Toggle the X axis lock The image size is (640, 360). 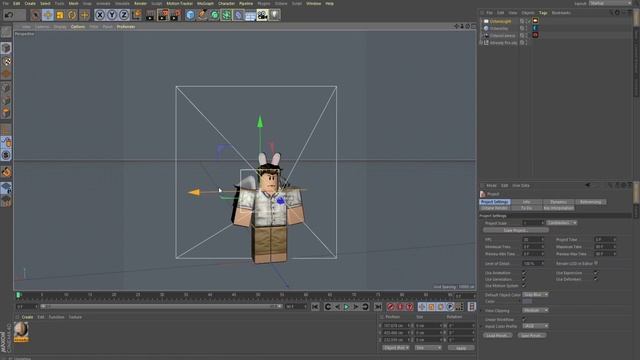click(100, 15)
